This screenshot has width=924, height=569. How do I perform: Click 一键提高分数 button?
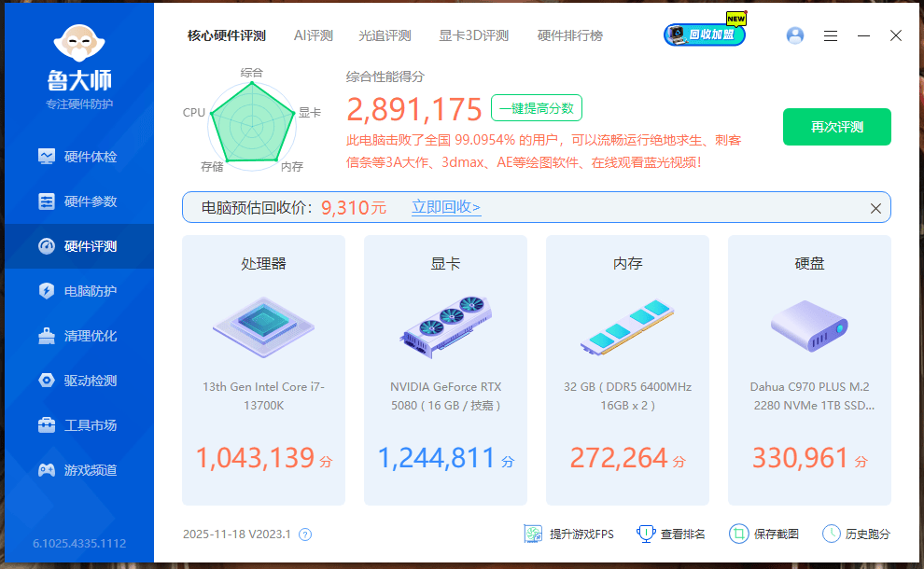537,108
